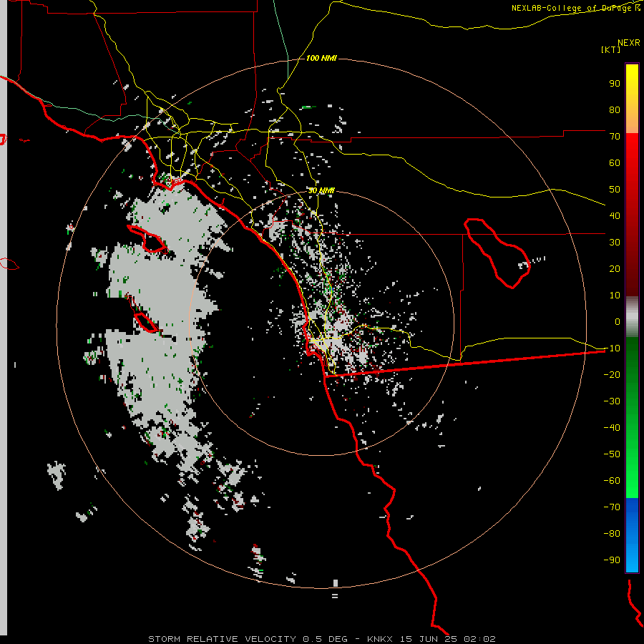Viewport: 644px width, 644px height.
Task: Click the 10 value on velocity scale
Action: pos(615,296)
